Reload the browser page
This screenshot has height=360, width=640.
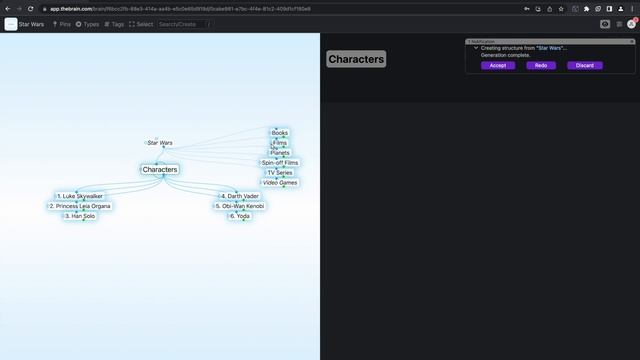(31, 9)
